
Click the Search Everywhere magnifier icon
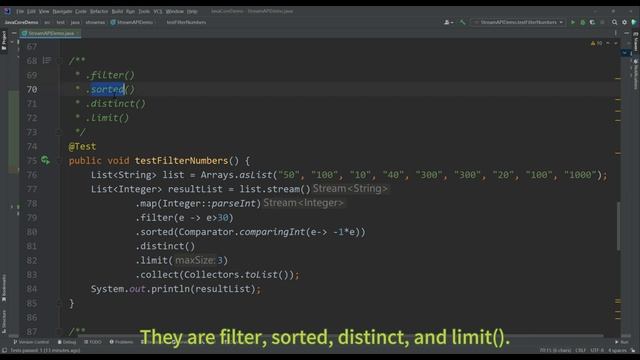(x=614, y=22)
